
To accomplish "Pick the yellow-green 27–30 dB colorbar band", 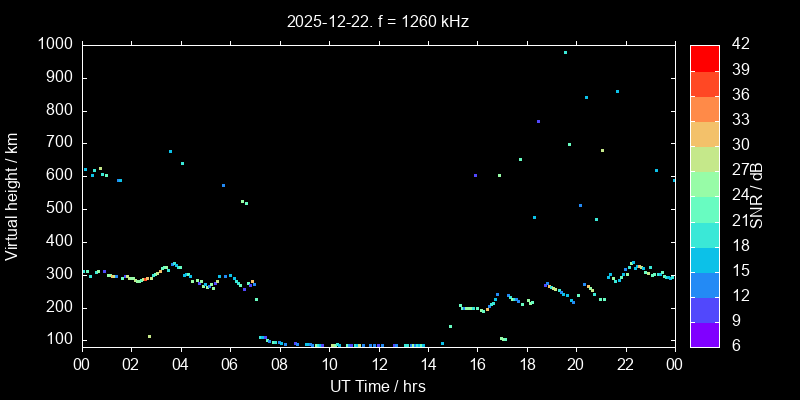I will coord(704,158).
